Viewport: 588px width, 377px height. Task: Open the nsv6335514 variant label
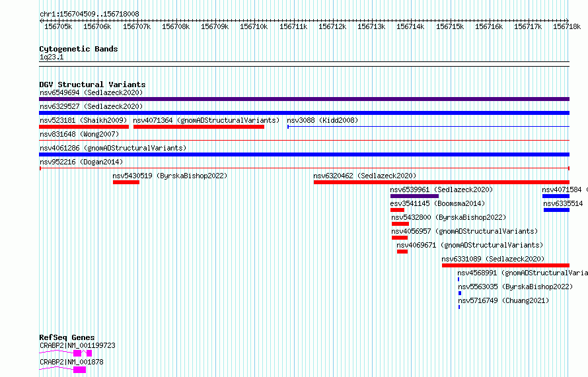pos(563,203)
